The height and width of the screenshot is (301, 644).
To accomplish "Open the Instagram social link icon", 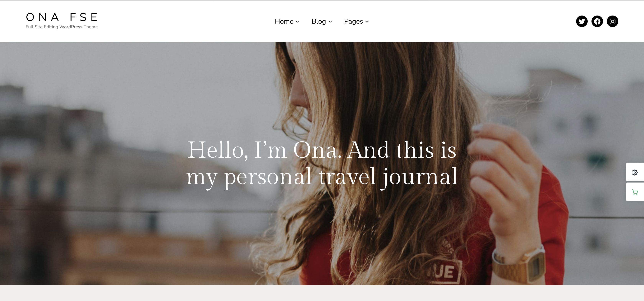I will (x=613, y=21).
